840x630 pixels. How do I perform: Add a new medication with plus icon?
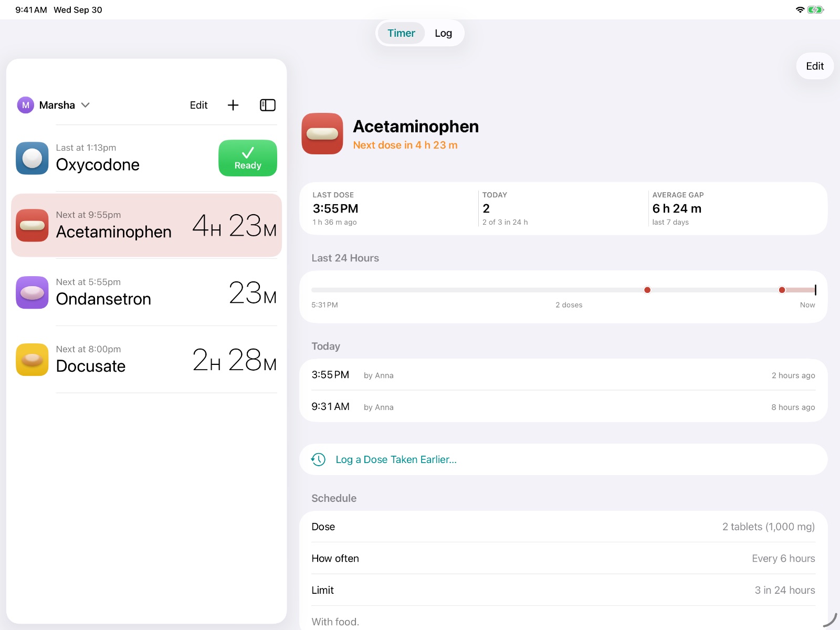point(233,105)
